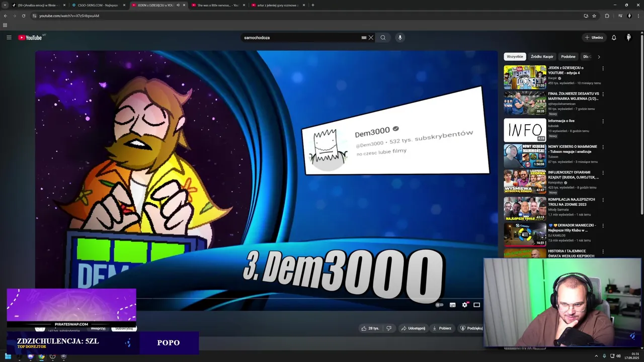644x362 pixels.
Task: Like the video with 28 tys. button
Action: click(x=370, y=328)
